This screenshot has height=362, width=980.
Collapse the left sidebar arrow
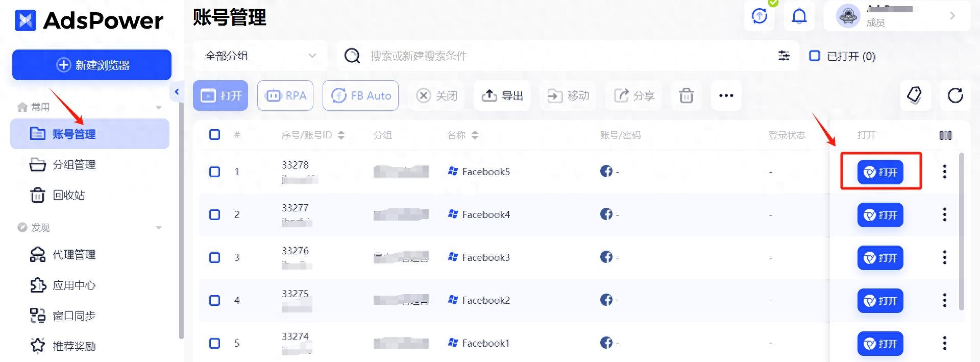[x=177, y=92]
